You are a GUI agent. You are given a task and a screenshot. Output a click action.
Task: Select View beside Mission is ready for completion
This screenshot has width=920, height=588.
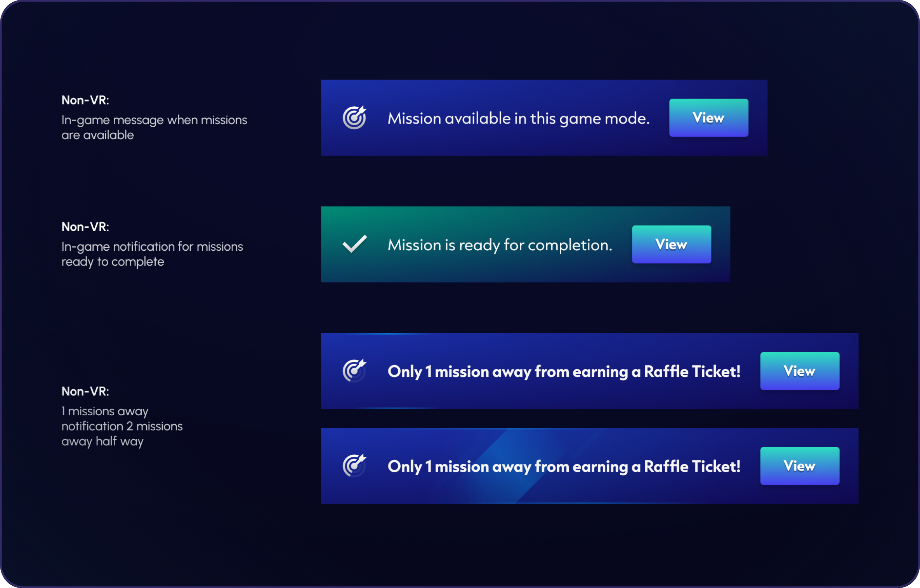671,244
